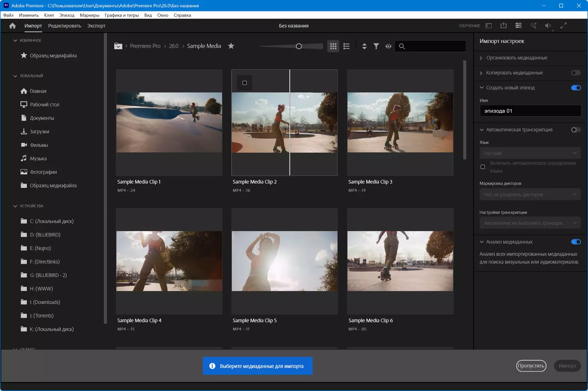
Task: Open the Обучение workspace link
Action: tap(470, 26)
